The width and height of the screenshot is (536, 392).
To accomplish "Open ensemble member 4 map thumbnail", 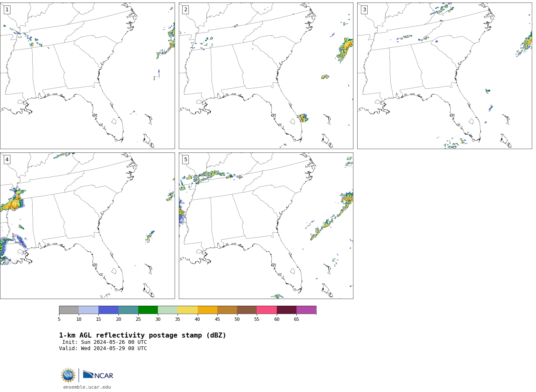I will coord(87,226).
